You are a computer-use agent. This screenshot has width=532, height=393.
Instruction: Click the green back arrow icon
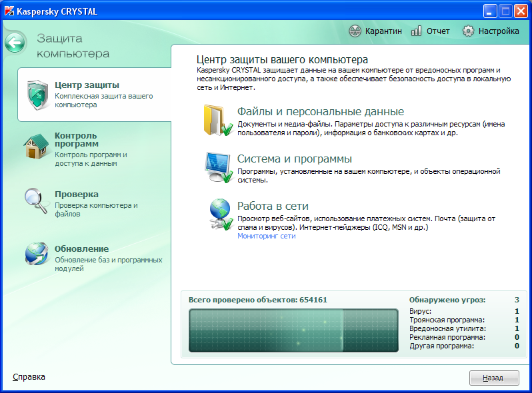pos(15,43)
